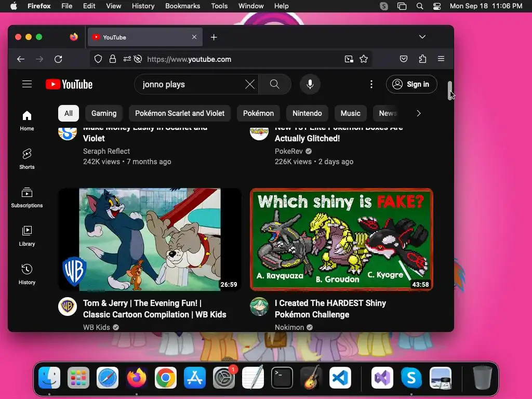
Task: Open the Firefox extensions puzzle icon
Action: (x=422, y=59)
